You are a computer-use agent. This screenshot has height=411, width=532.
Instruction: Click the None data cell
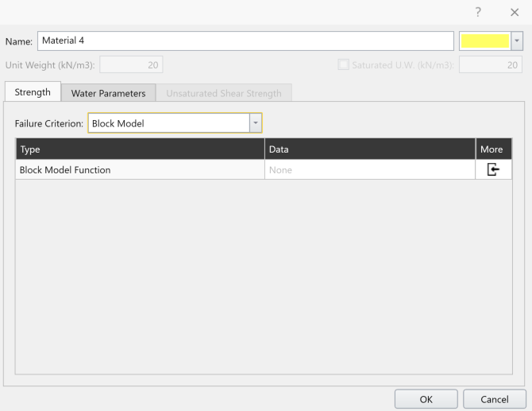click(x=370, y=169)
